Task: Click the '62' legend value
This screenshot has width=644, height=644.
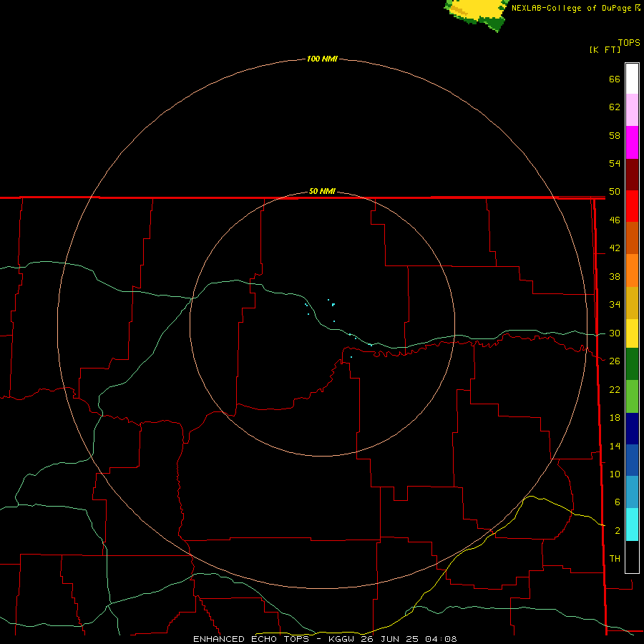Action: tap(615, 107)
